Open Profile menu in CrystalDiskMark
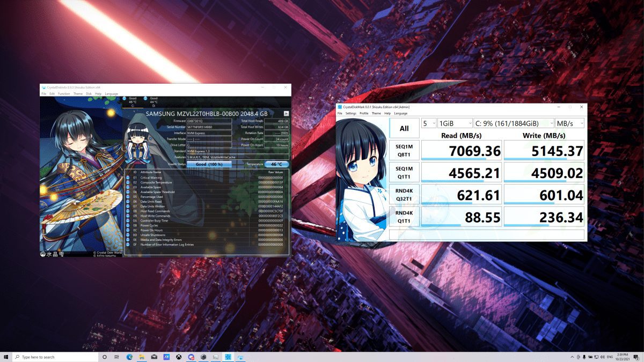Viewport: 644px width, 362px height. tap(364, 113)
